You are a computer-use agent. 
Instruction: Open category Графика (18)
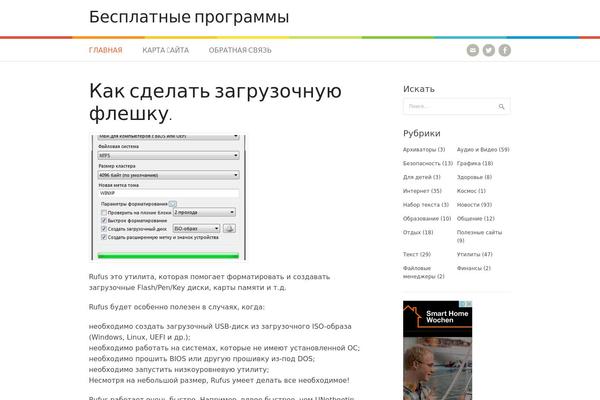click(x=475, y=163)
